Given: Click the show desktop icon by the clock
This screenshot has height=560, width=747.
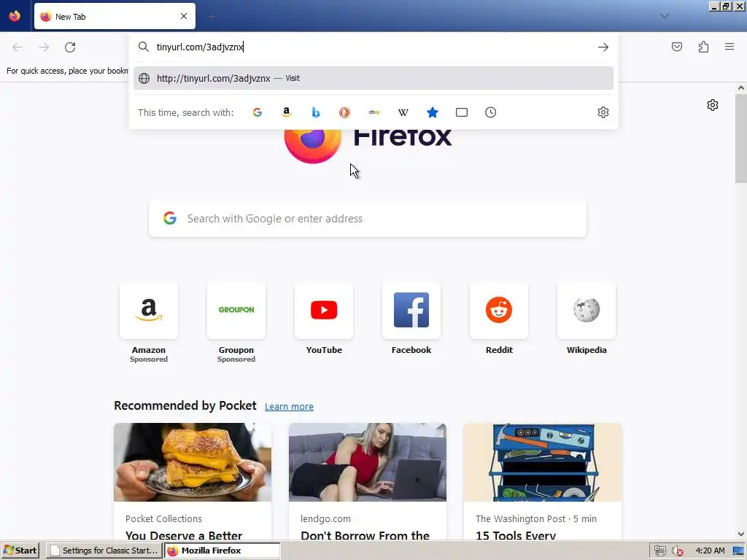Looking at the screenshot, I should coord(739,551).
